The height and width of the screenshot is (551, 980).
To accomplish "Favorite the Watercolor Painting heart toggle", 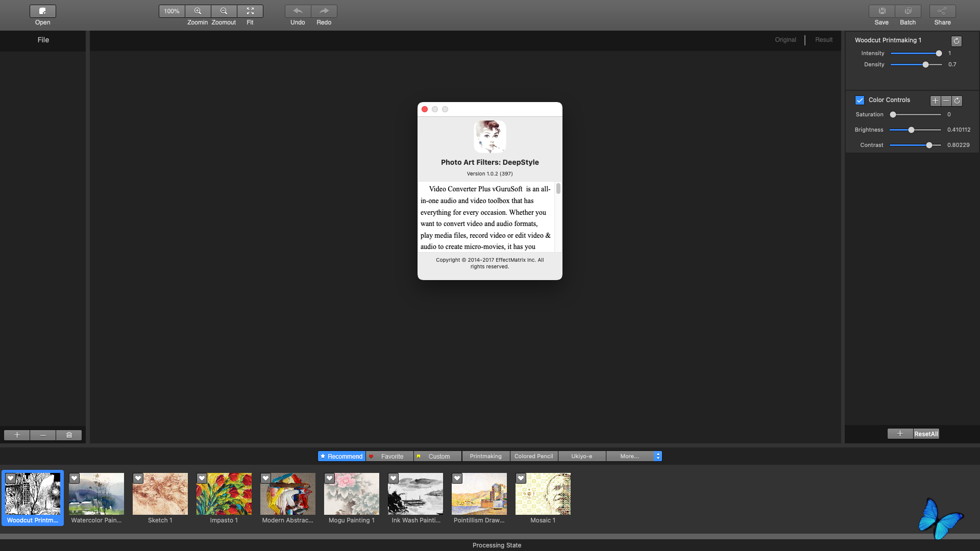I will [75, 479].
